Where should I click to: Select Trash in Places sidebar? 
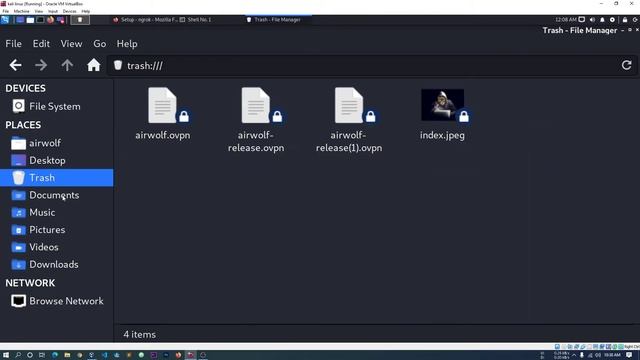point(57,178)
